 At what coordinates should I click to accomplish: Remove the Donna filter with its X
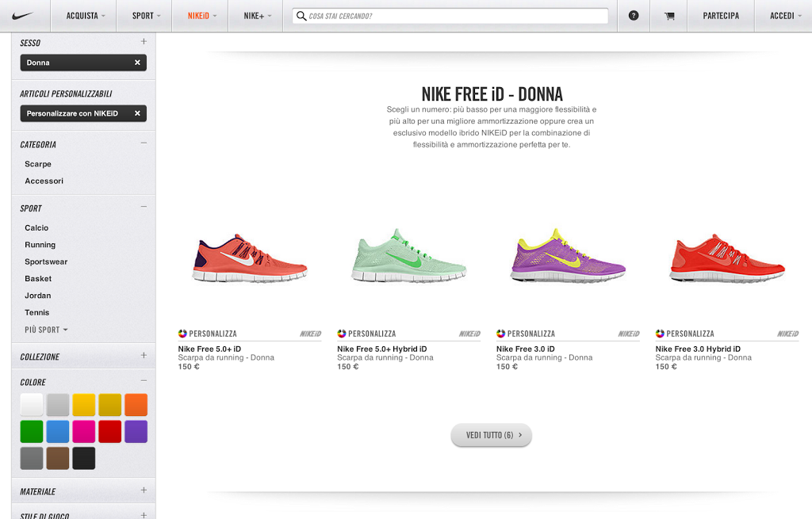point(137,63)
